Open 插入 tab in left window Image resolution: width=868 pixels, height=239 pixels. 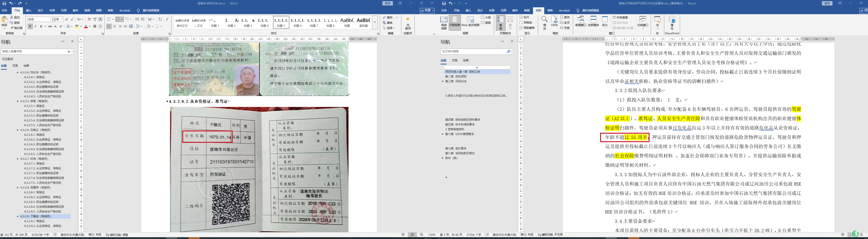point(29,11)
